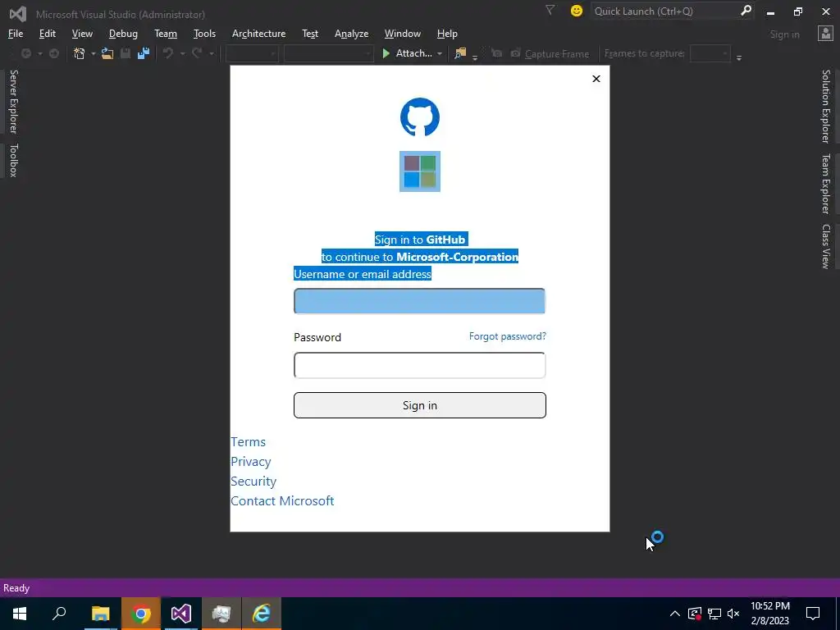Open Windows Start menu

[x=20, y=614]
